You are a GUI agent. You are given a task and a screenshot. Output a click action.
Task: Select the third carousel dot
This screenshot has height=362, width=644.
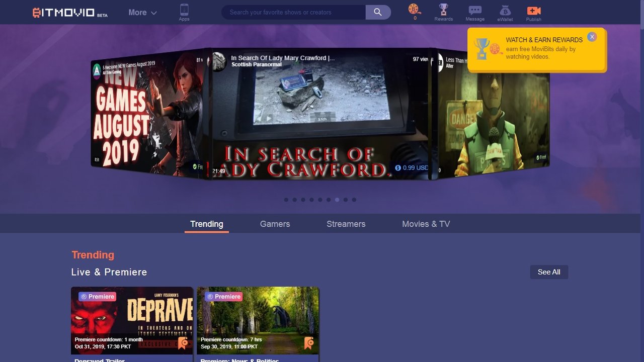[x=303, y=200]
